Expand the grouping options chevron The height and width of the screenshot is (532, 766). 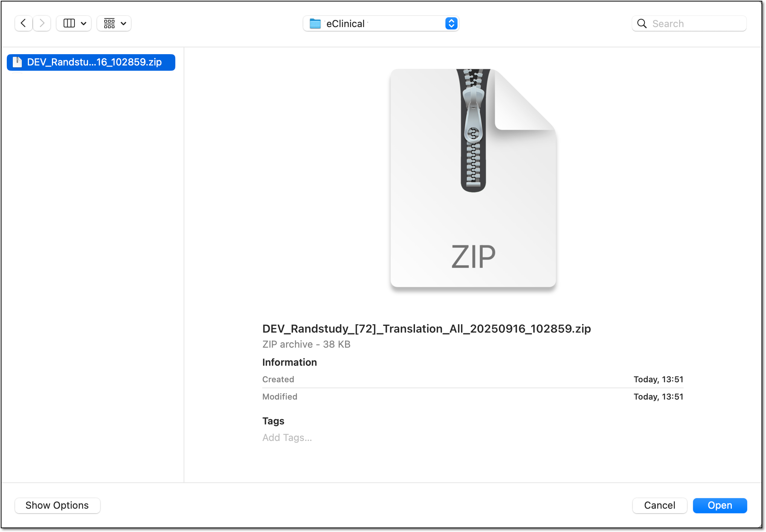click(x=123, y=24)
